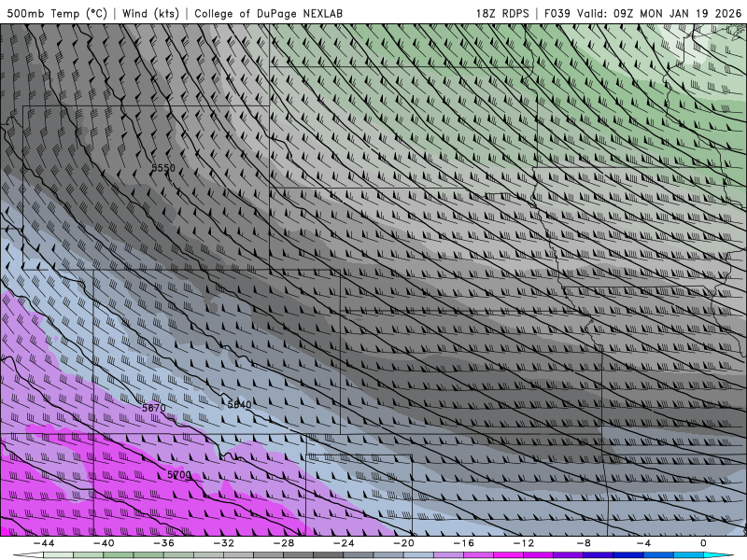
Task: Click the "500mb Temp (°C)" title text
Action: point(57,13)
